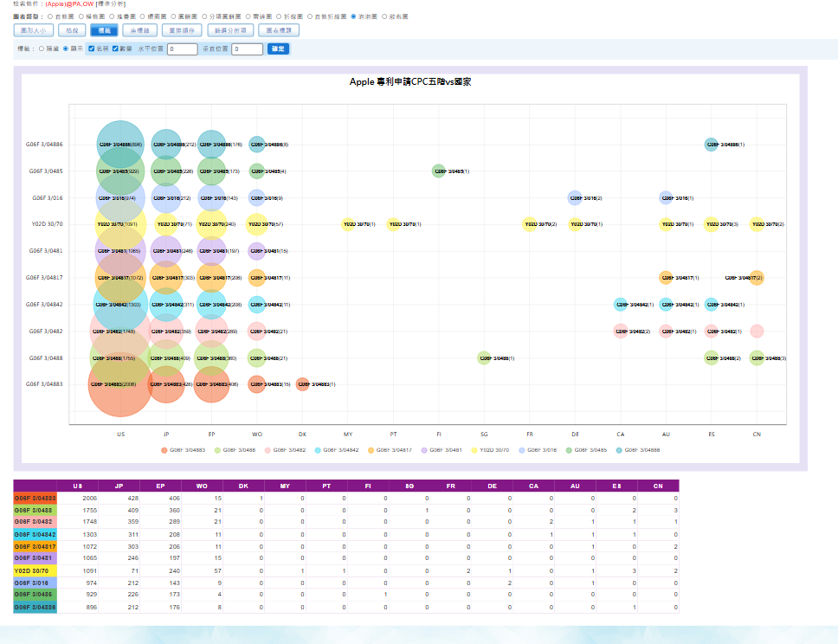
Task: Toggle the 名稱 label checkbox
Action: coord(92,48)
